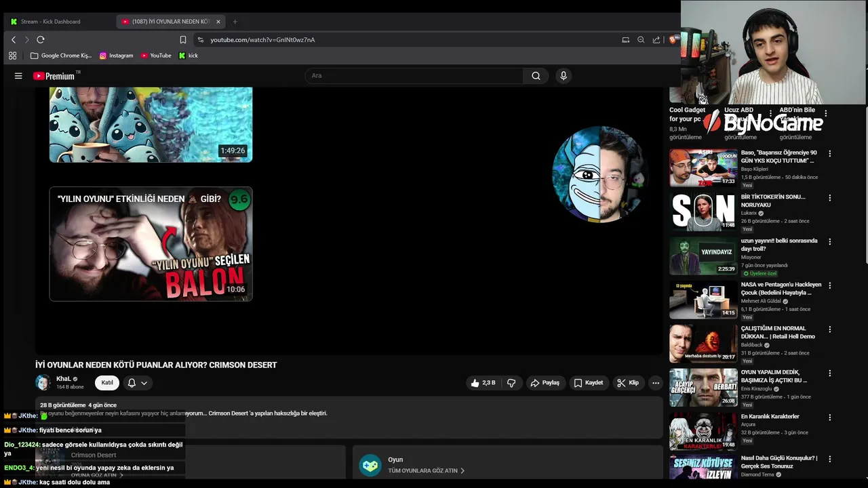
Task: Bookmark this page icon in address bar
Action: coord(183,40)
